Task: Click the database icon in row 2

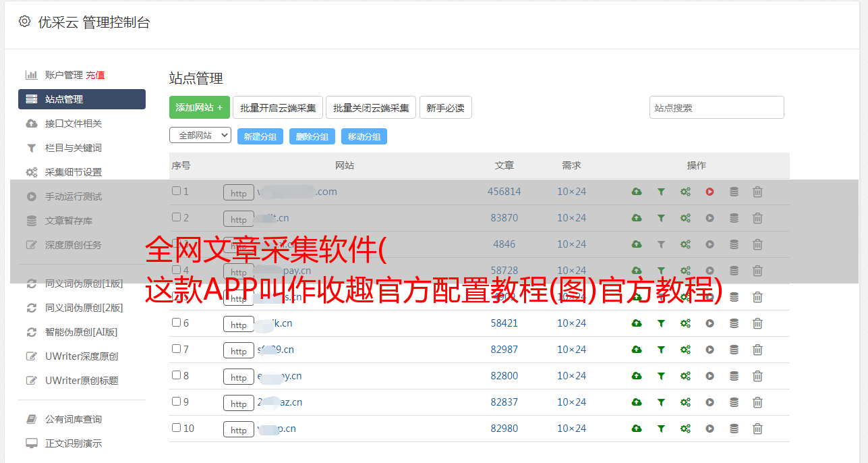Action: tap(734, 218)
